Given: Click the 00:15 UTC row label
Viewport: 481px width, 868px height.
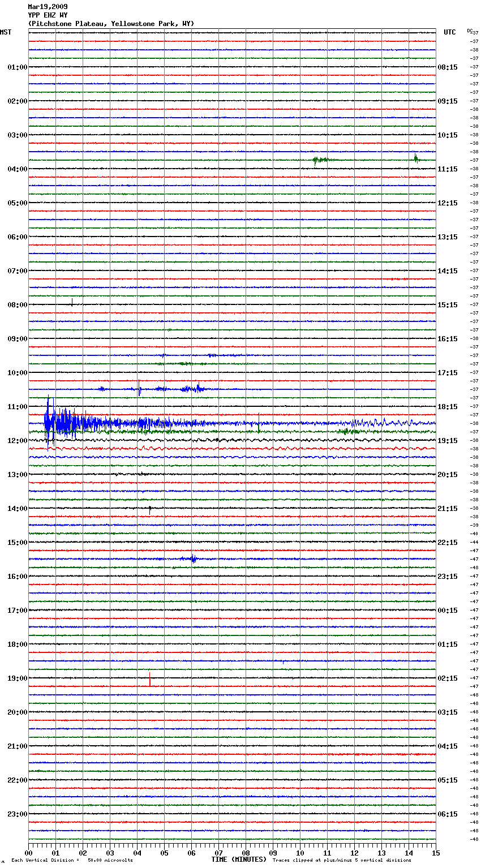Looking at the screenshot, I should [448, 611].
